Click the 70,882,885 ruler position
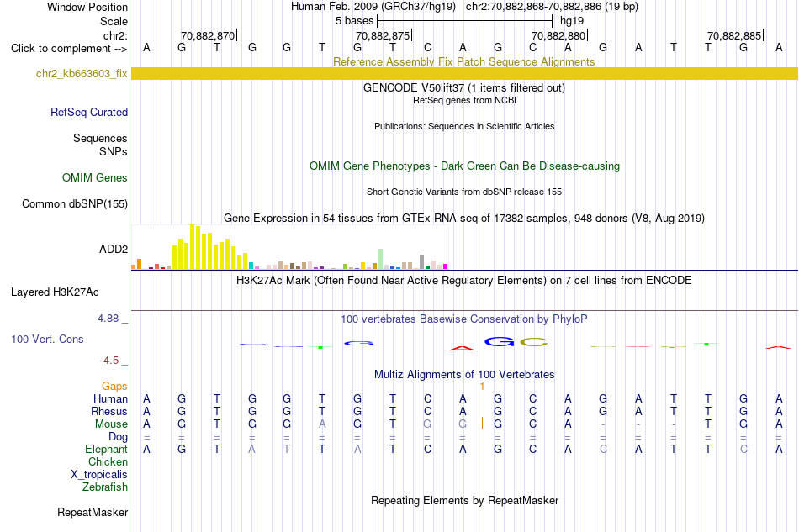Viewport: 799px width, 532px height. click(x=734, y=35)
